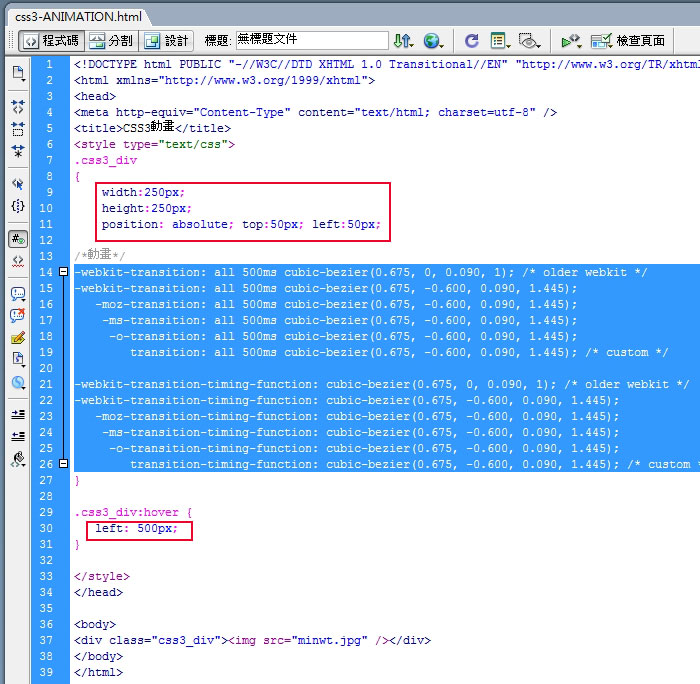Click line number 1 in the gutter
Viewport: 700px width, 684px height.
pos(49,64)
